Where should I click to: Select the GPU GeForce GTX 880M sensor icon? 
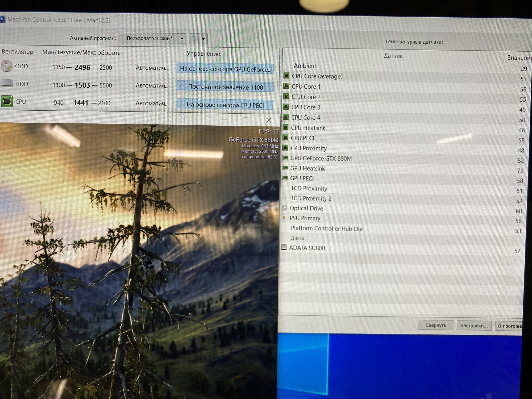(285, 158)
